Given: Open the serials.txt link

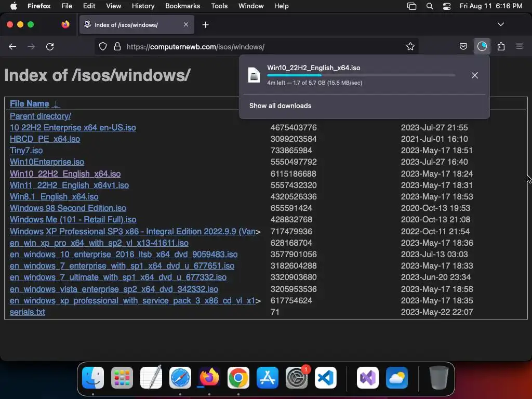Looking at the screenshot, I should (x=27, y=312).
